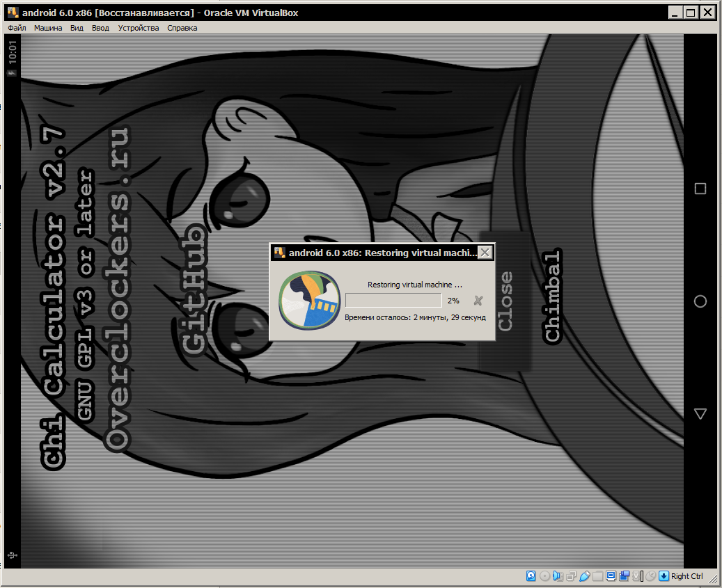Click the 2% progress value
The height and width of the screenshot is (588, 722).
[x=453, y=301]
